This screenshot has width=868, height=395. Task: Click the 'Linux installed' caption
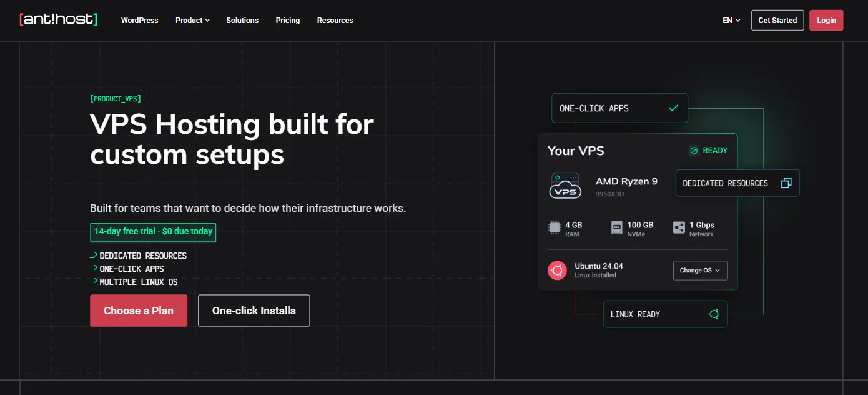point(596,276)
